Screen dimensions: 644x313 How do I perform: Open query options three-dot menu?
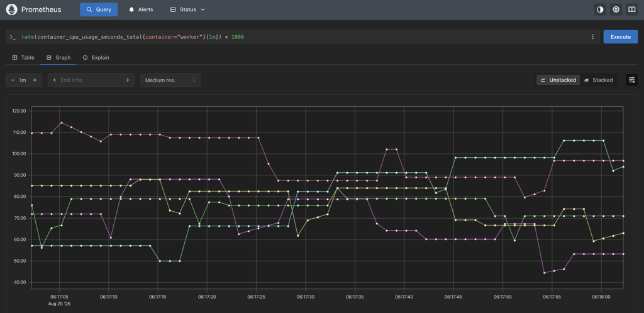coord(592,37)
